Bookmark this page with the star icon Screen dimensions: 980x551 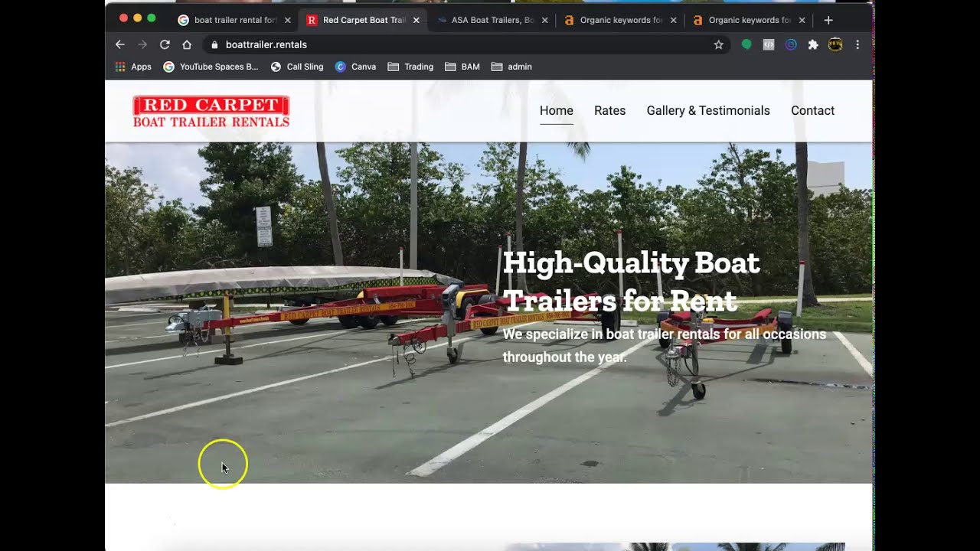pos(718,44)
